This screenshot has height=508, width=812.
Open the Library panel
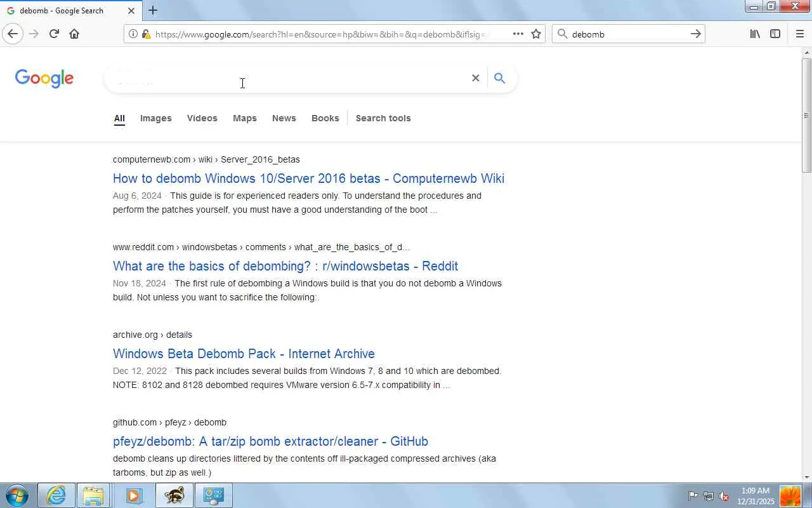click(755, 34)
